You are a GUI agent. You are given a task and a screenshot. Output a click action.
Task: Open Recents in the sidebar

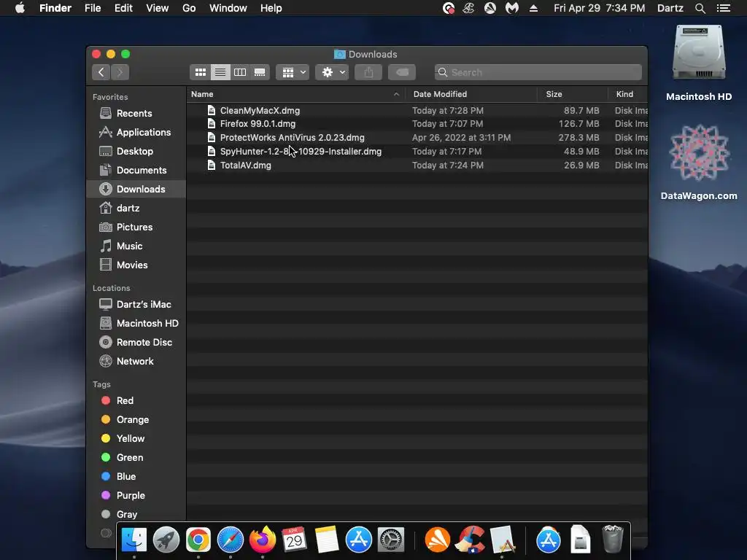[136, 113]
